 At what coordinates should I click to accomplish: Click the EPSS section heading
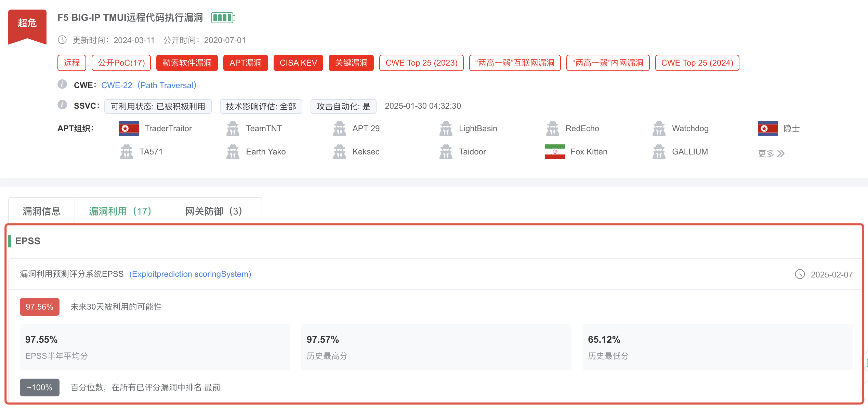28,241
